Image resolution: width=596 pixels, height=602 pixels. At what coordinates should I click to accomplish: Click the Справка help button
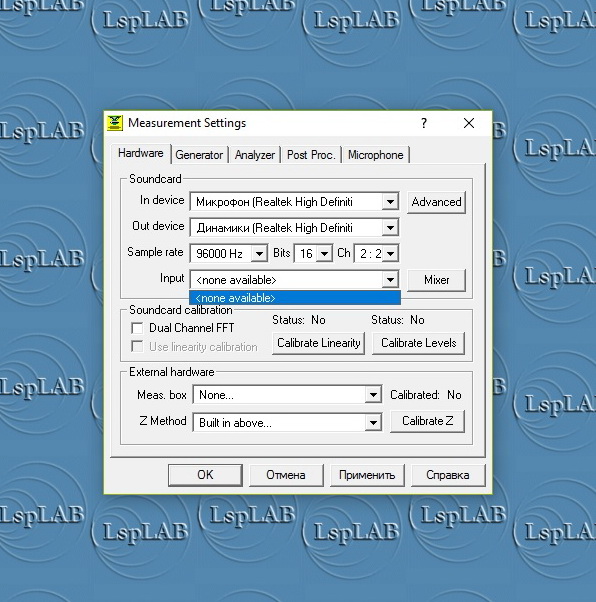pos(448,475)
